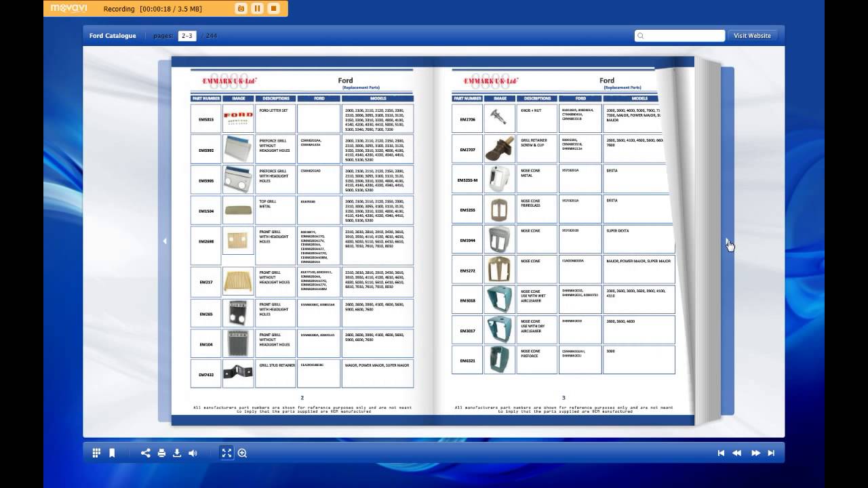Select the EM5815 Ford letter set image
868x488 pixels.
point(239,119)
